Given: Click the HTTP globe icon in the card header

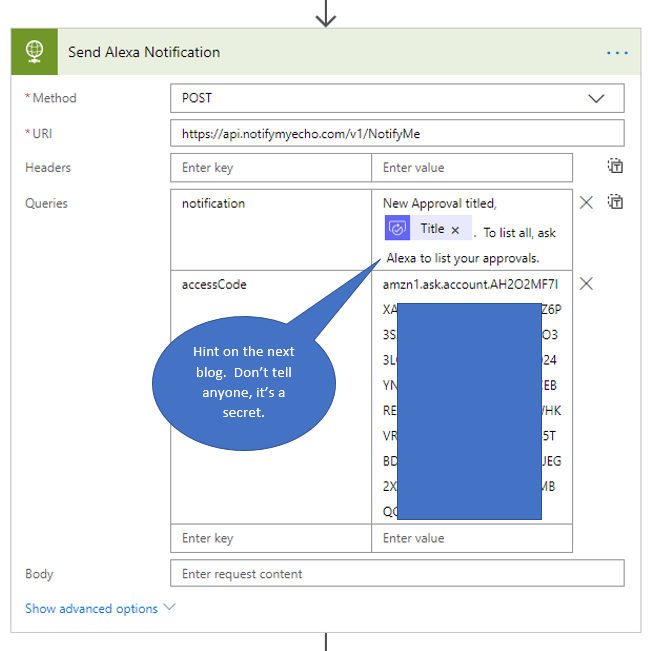Looking at the screenshot, I should pyautogui.click(x=34, y=52).
